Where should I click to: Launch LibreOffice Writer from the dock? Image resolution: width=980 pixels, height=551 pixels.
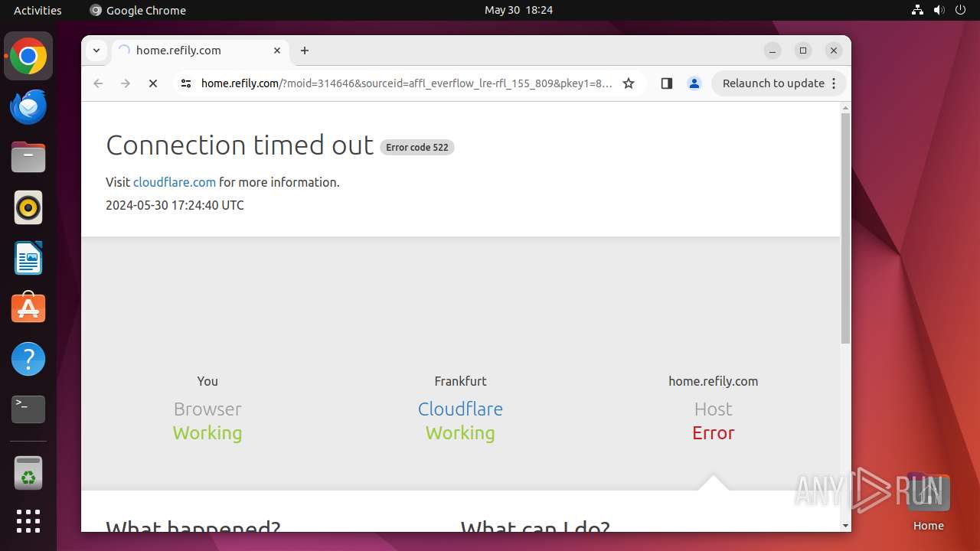[x=28, y=258]
